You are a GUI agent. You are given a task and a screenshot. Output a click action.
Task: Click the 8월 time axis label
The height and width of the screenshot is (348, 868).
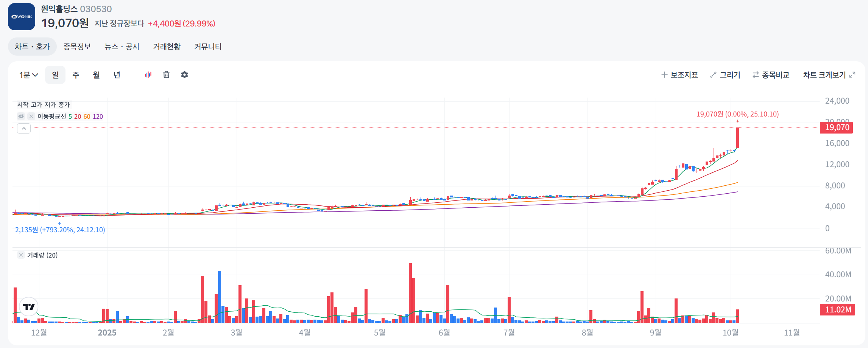pos(587,332)
